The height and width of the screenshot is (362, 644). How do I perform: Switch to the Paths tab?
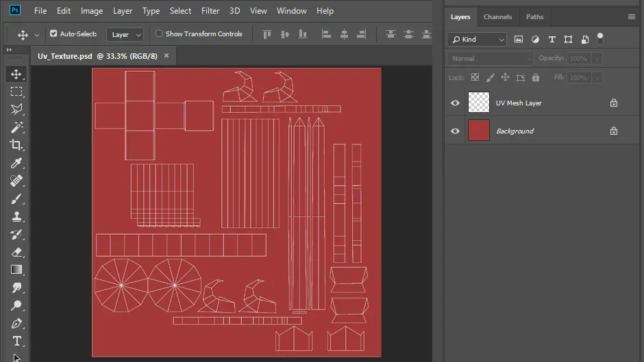point(535,17)
